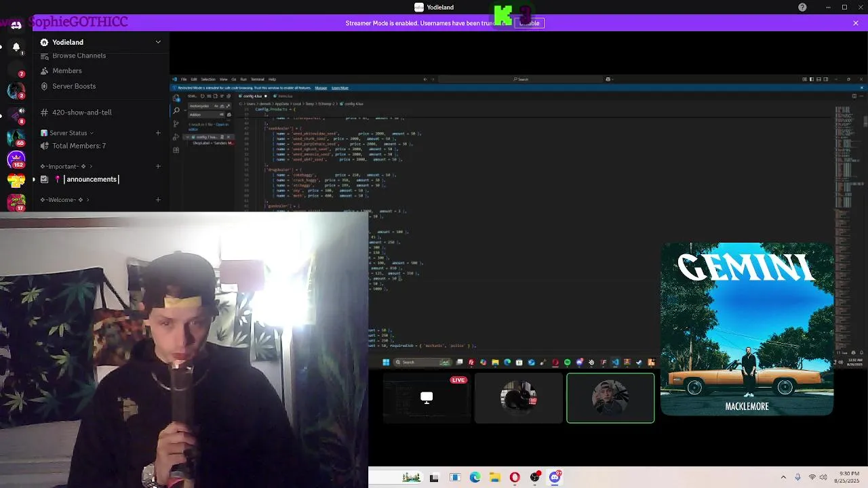Toggle VS Code panel layout icon
This screenshot has height=488, width=868.
point(818,79)
